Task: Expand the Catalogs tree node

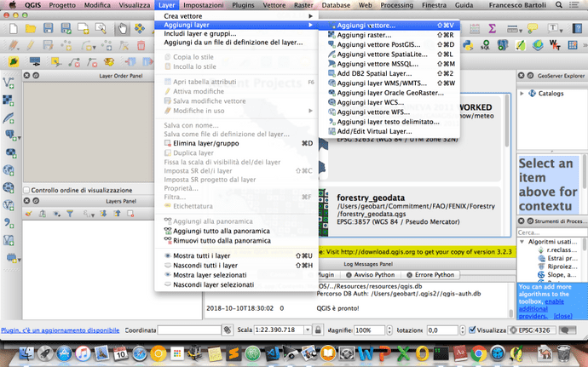Action: tap(522, 94)
